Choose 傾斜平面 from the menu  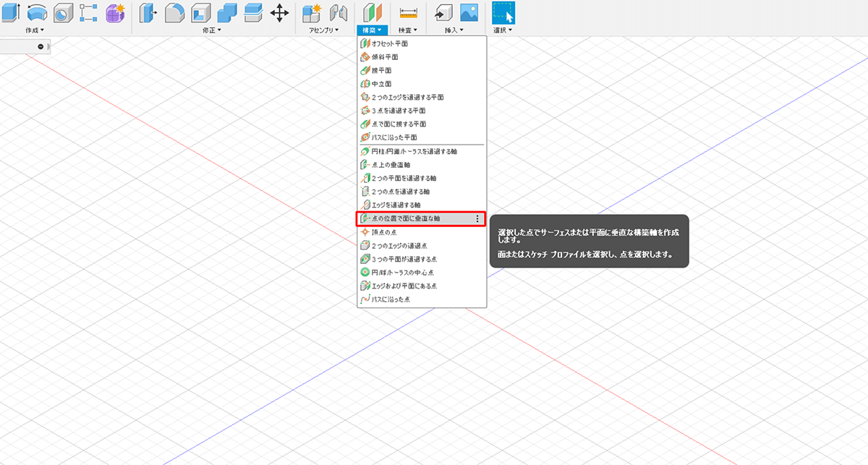point(422,57)
